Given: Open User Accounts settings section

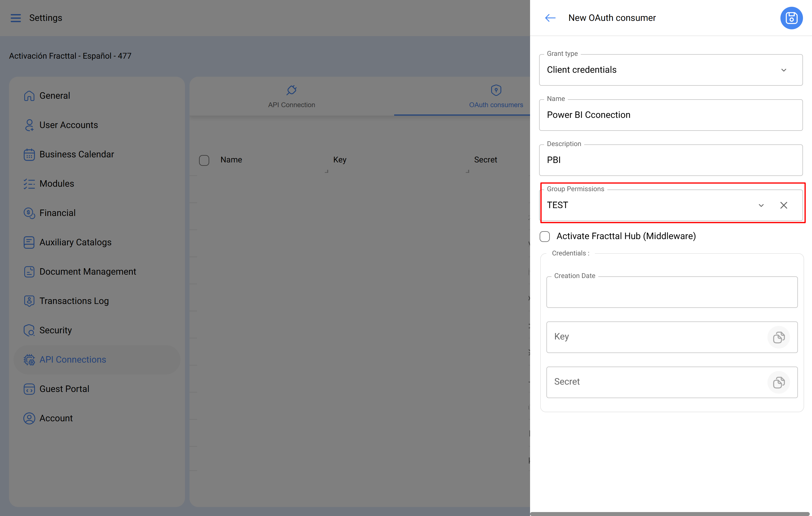Looking at the screenshot, I should coord(69,125).
